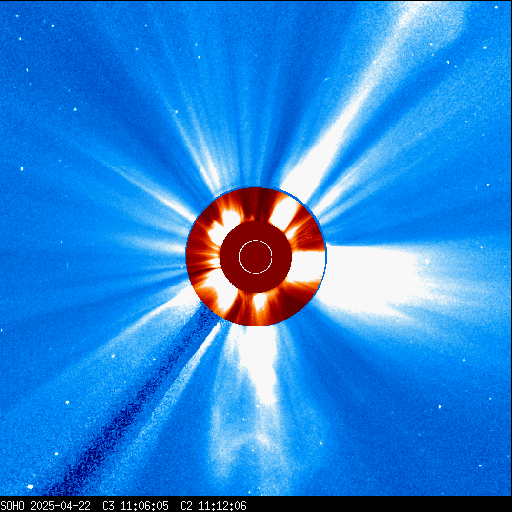Screen dimensions: 512x512
Task: Click the bright star near the lower right edge
Action: (440, 407)
